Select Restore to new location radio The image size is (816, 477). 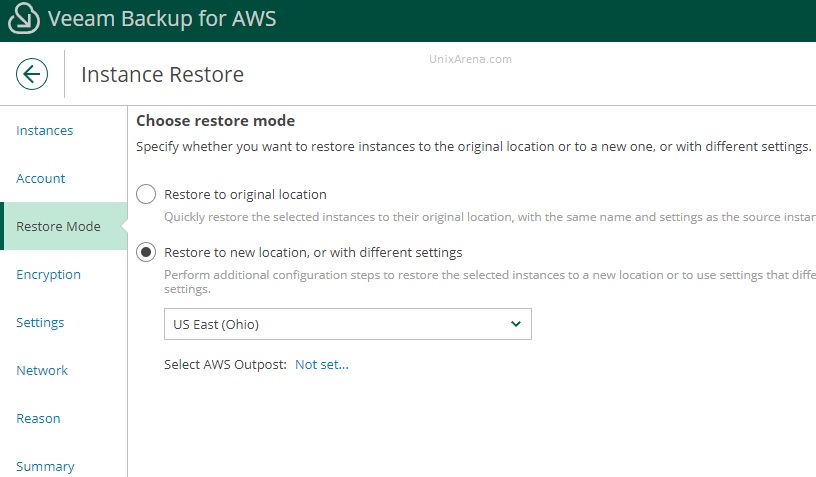coord(146,252)
